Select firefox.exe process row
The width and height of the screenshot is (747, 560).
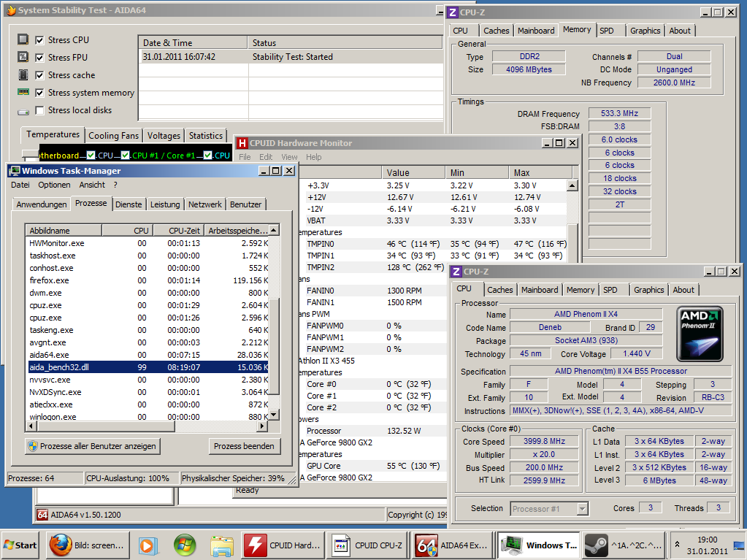(149, 280)
